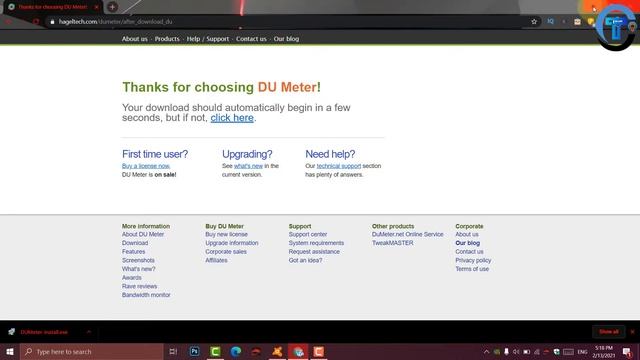Click the microphone tray icon
The width and height of the screenshot is (640, 360).
click(506, 352)
